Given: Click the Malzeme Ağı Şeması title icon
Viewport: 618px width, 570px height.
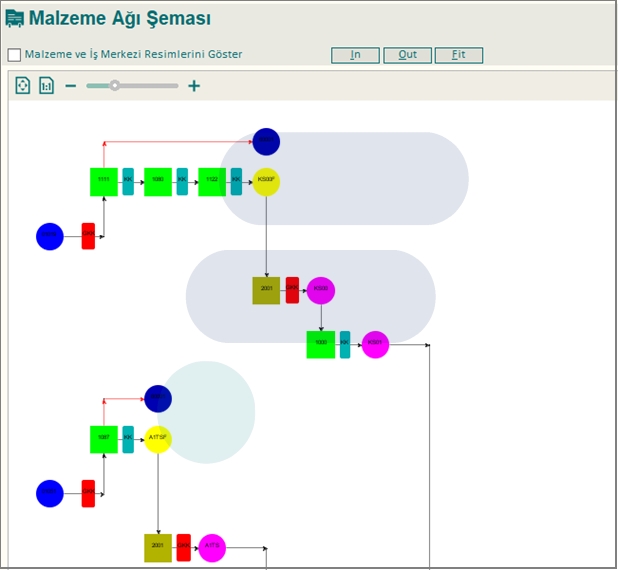Looking at the screenshot, I should pyautogui.click(x=15, y=18).
